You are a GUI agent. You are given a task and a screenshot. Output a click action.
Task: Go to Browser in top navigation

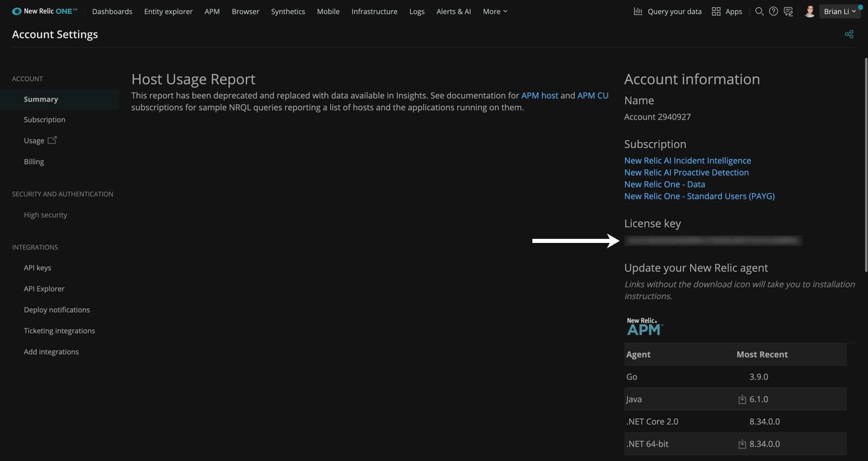click(x=245, y=11)
